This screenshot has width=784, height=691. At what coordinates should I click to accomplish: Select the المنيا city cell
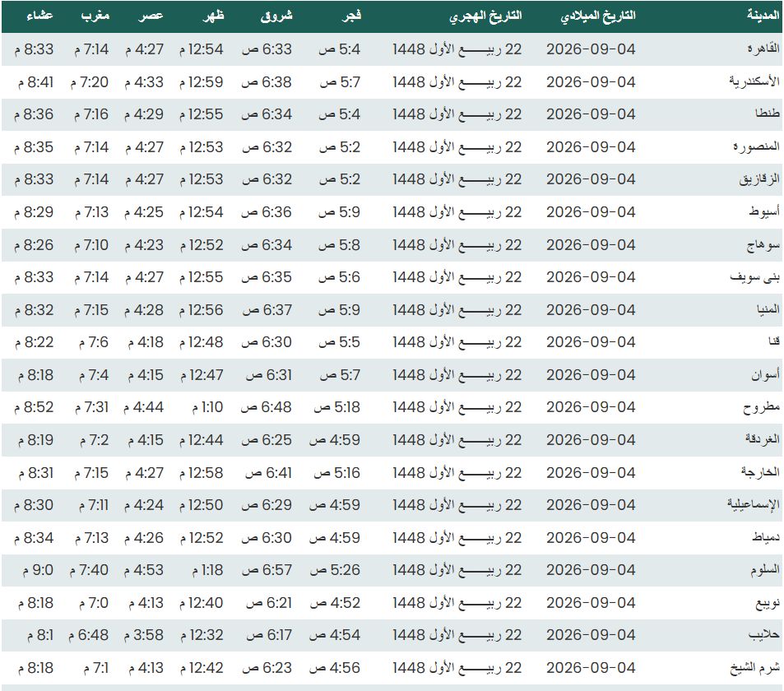click(x=768, y=309)
